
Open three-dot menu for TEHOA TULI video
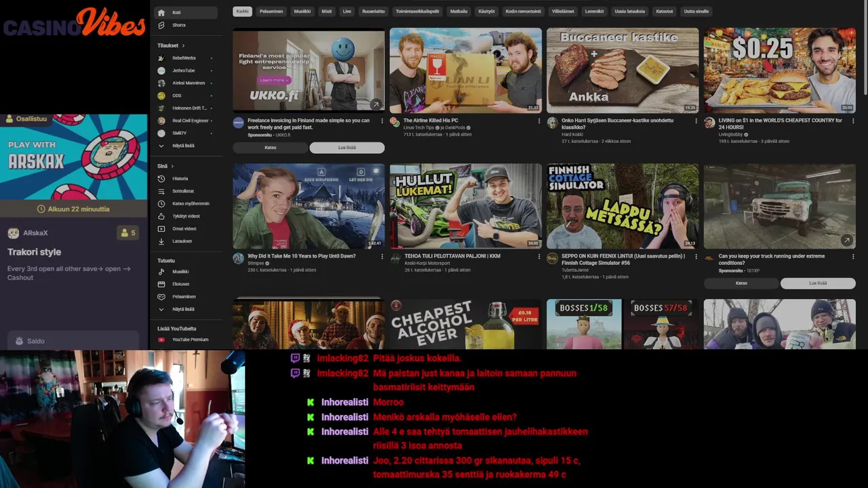[x=539, y=257]
